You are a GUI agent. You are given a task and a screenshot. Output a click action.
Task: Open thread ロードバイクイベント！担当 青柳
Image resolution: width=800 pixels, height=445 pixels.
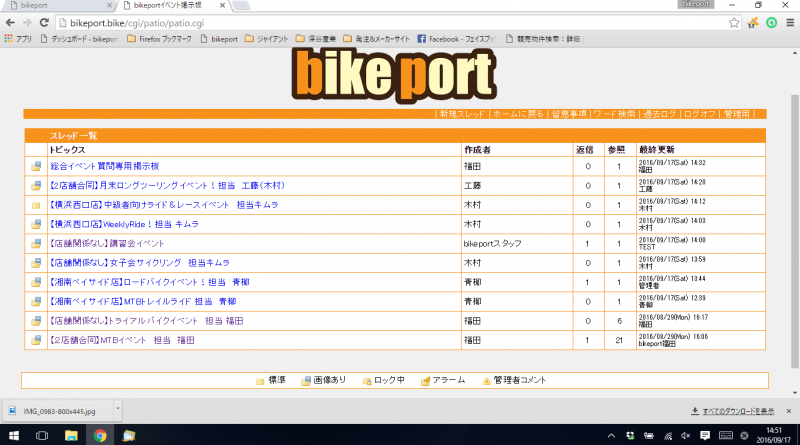click(x=149, y=282)
